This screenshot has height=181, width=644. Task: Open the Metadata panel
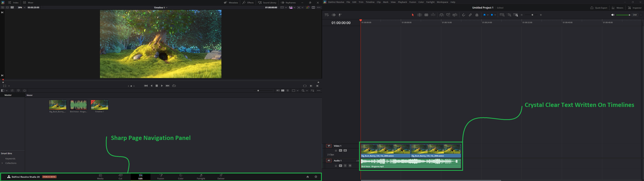(x=231, y=3)
